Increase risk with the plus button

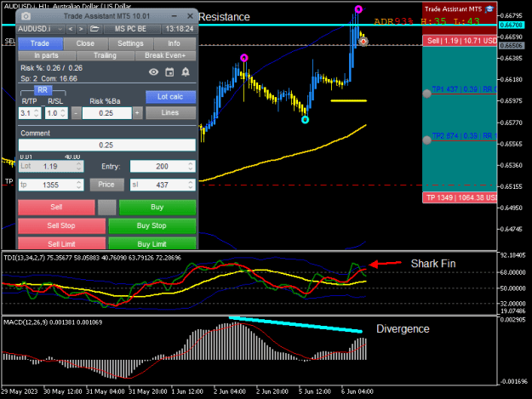pyautogui.click(x=137, y=113)
